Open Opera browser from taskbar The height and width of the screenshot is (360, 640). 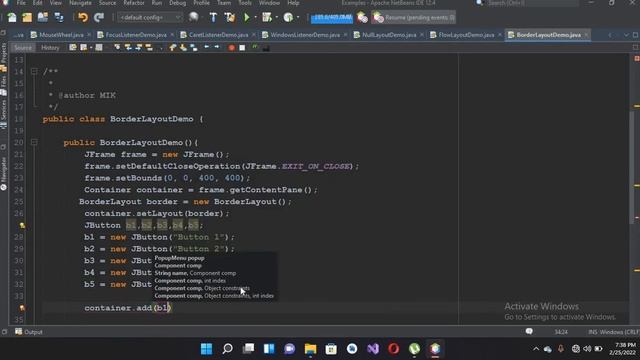[x=393, y=349]
